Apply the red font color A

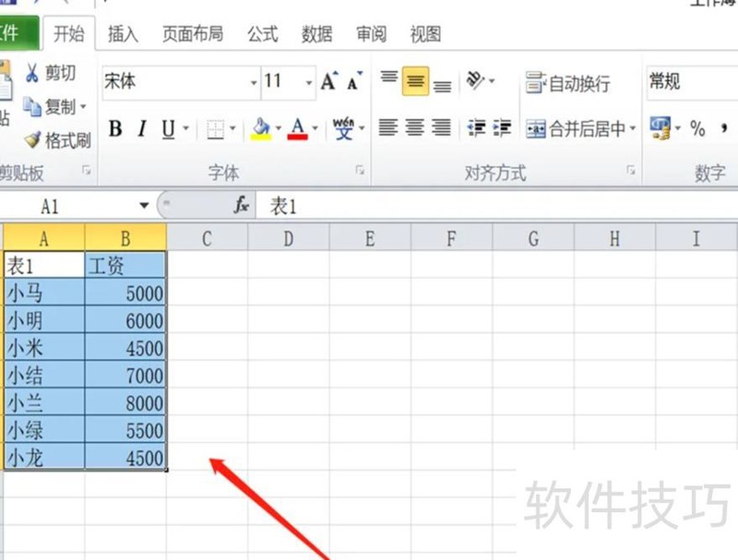pos(297,128)
